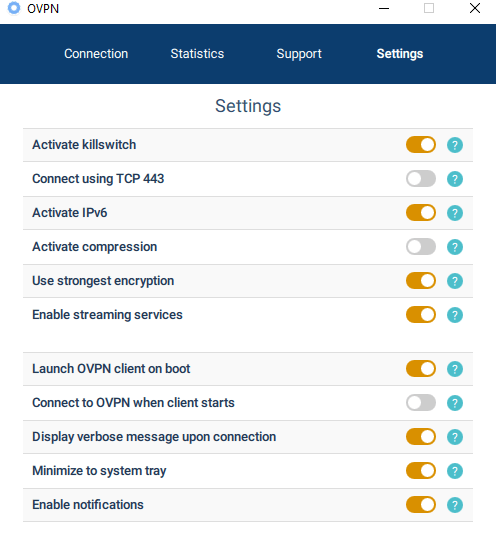Disable Launch OVPN client on boot
The image size is (496, 540).
(421, 369)
